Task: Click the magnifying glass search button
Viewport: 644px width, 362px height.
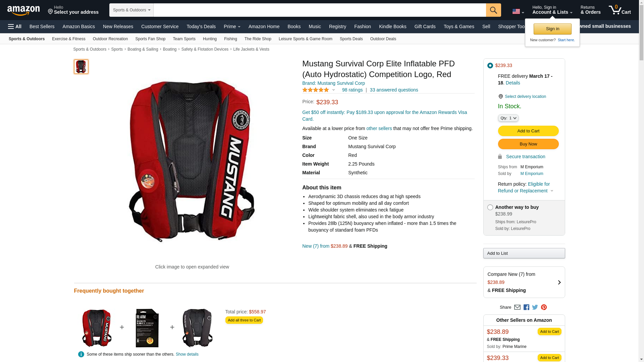Action: [x=493, y=10]
